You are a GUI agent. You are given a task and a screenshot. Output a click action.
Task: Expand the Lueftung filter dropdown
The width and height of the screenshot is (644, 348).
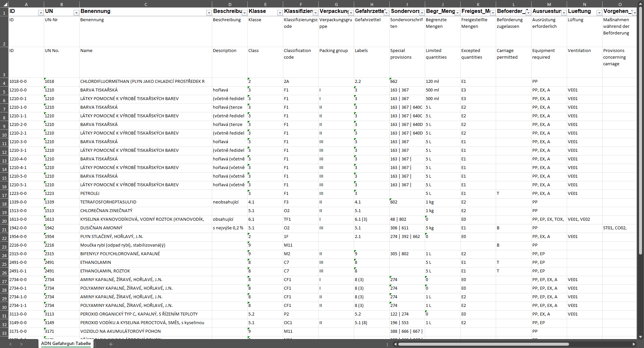click(x=599, y=13)
